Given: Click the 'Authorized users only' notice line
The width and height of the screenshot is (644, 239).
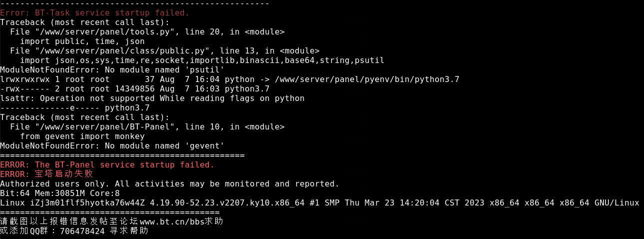Looking at the screenshot, I should 170,184.
